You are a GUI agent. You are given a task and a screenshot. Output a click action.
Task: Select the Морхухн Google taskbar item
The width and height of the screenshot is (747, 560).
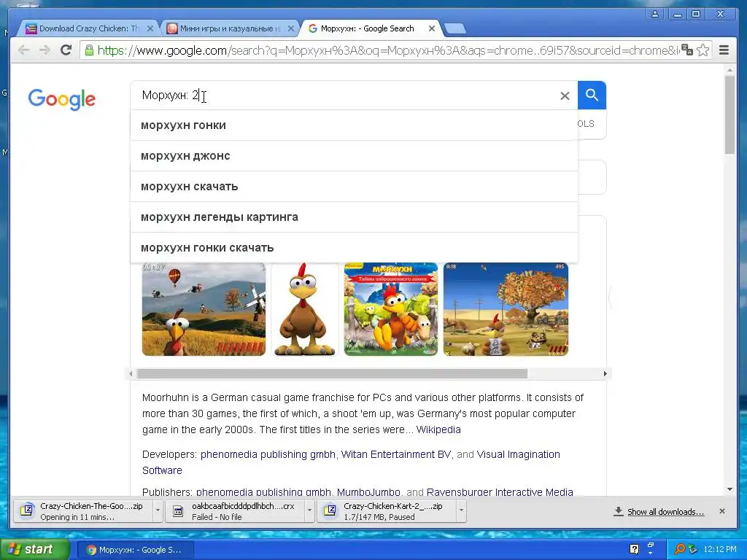point(135,550)
